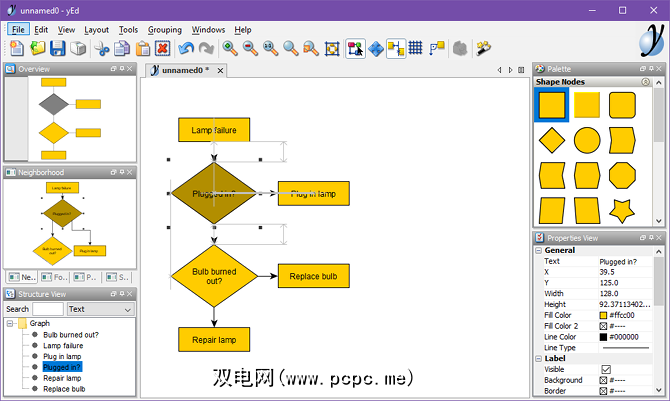Open the File menu
670x401 pixels.
click(x=18, y=29)
